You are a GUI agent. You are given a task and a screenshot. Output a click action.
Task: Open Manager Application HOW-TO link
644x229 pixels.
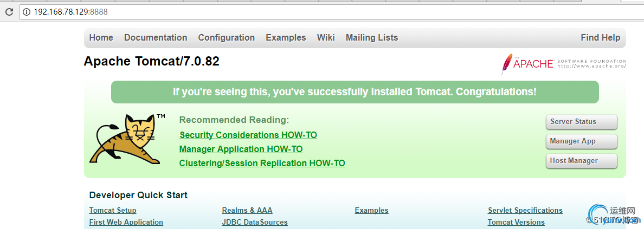pyautogui.click(x=241, y=149)
